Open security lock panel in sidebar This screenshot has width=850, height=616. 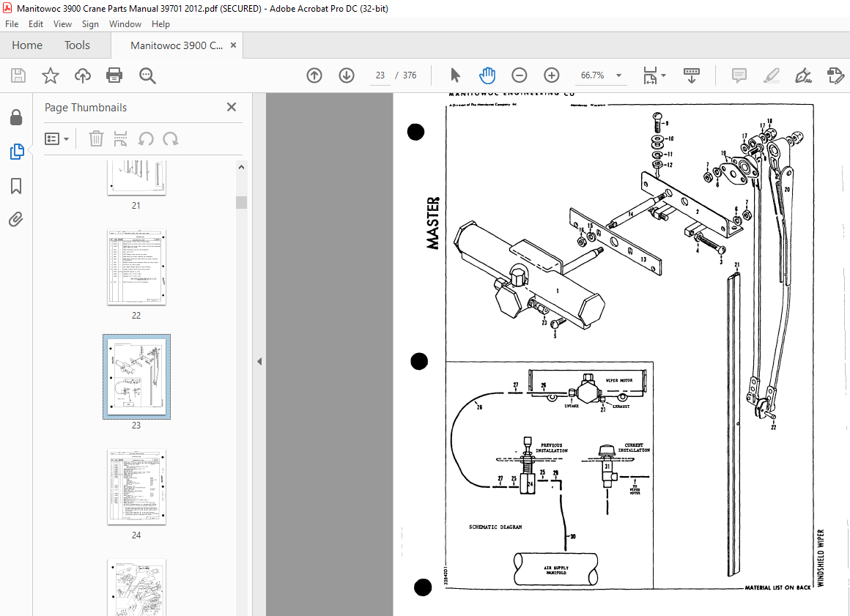[x=16, y=117]
